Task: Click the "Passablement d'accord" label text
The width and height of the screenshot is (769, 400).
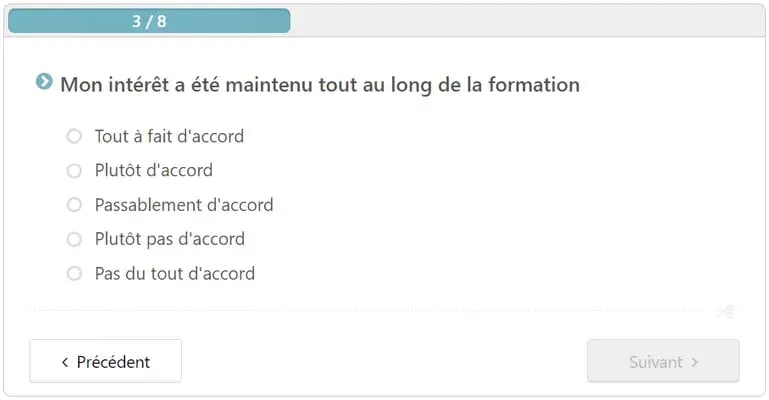Action: (x=184, y=205)
